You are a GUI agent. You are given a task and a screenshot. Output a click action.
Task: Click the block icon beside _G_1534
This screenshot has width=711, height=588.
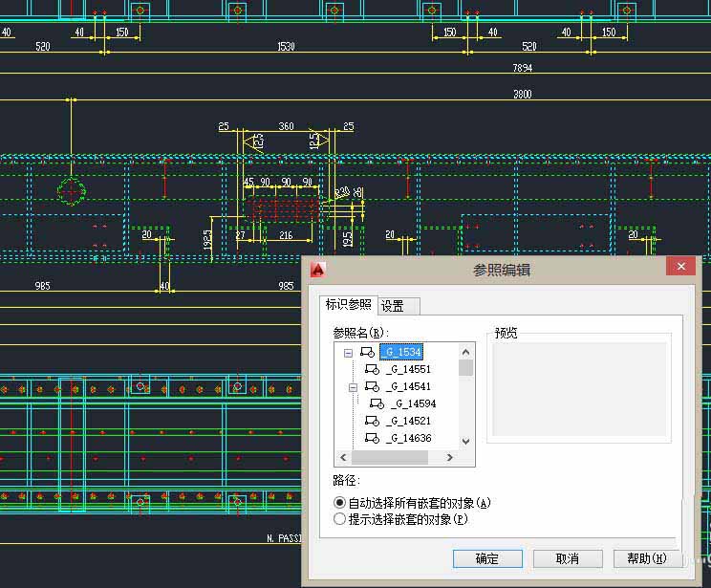click(x=367, y=352)
